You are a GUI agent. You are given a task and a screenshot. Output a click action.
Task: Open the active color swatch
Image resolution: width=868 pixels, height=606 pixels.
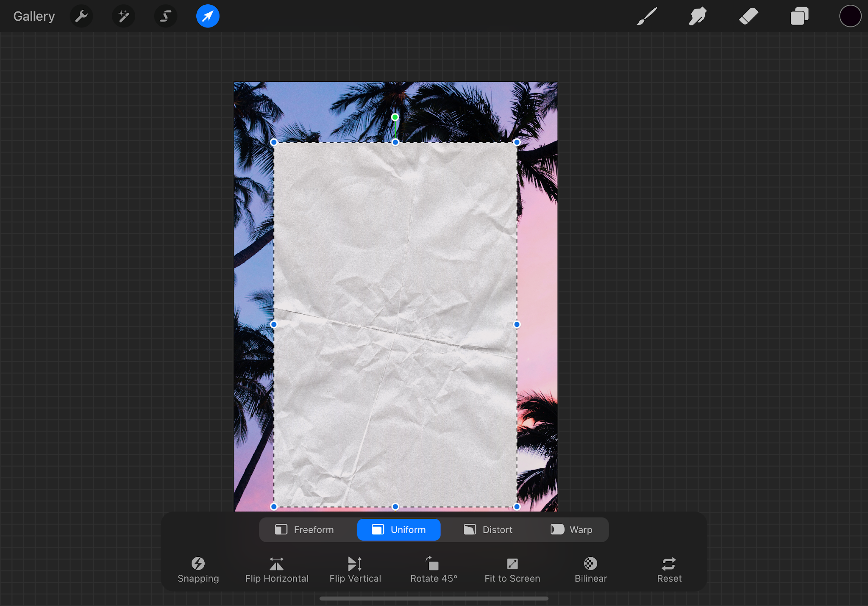[x=850, y=17]
